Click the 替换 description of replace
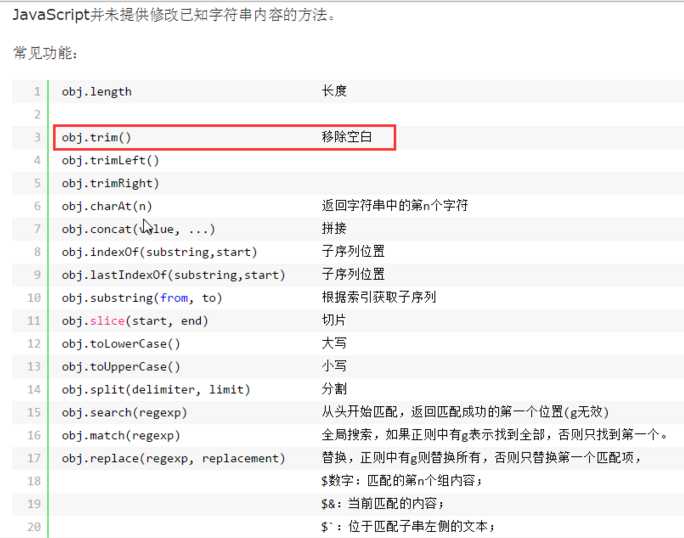The image size is (684, 538). 482,457
